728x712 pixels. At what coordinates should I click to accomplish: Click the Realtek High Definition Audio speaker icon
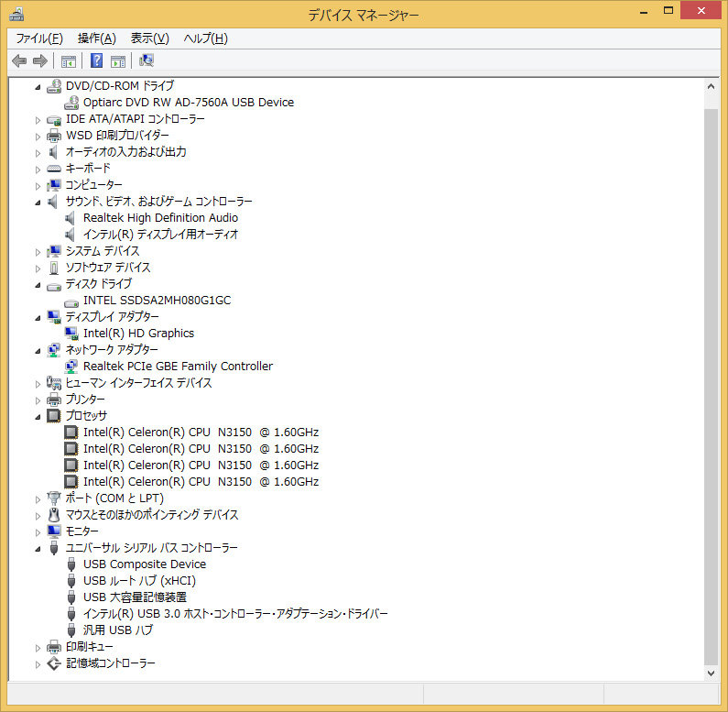71,218
